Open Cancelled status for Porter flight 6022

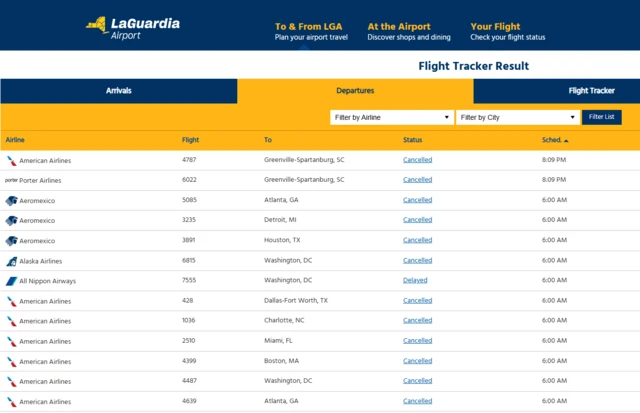(417, 180)
